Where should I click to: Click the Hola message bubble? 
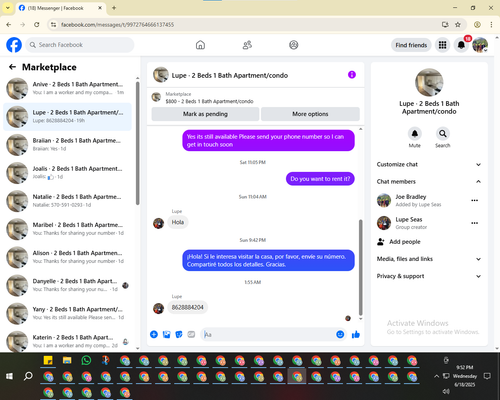[178, 222]
